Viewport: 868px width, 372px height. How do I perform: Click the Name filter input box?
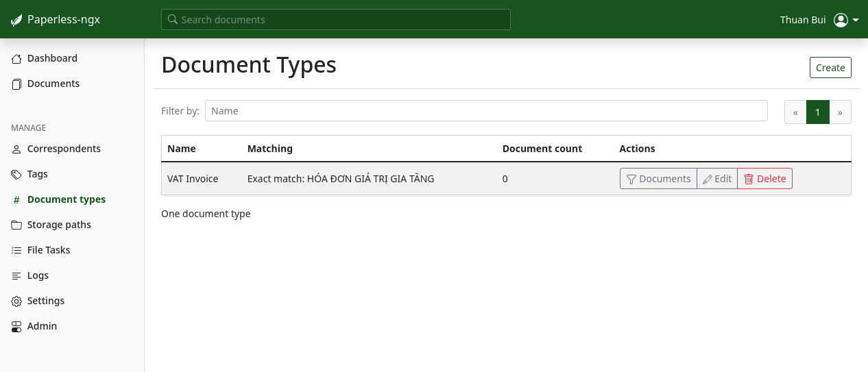[486, 111]
